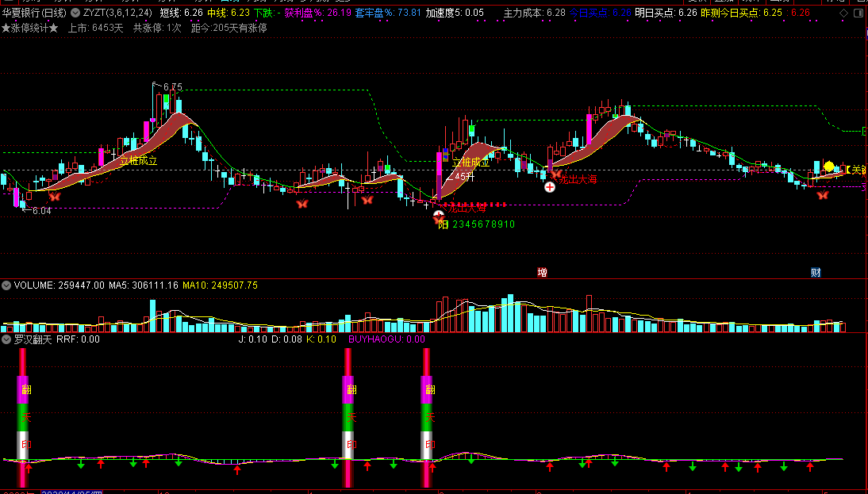Click the 6.04 low price label
The height and width of the screenshot is (494, 868).
41,211
